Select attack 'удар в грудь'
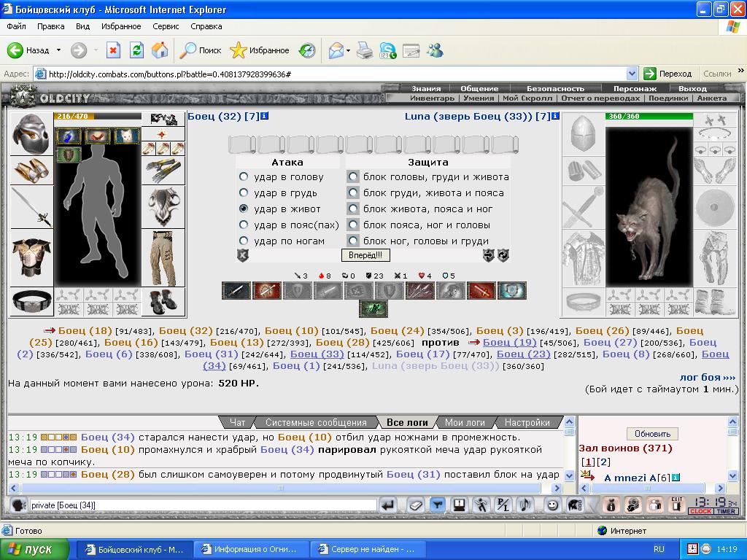Image resolution: width=747 pixels, height=560 pixels. pos(244,192)
